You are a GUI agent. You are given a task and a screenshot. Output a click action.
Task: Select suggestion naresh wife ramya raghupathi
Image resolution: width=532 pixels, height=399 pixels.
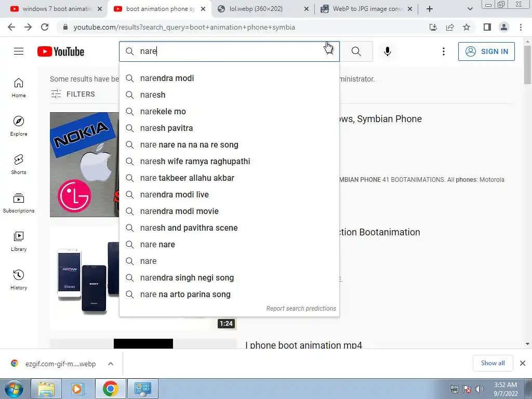pyautogui.click(x=229, y=161)
